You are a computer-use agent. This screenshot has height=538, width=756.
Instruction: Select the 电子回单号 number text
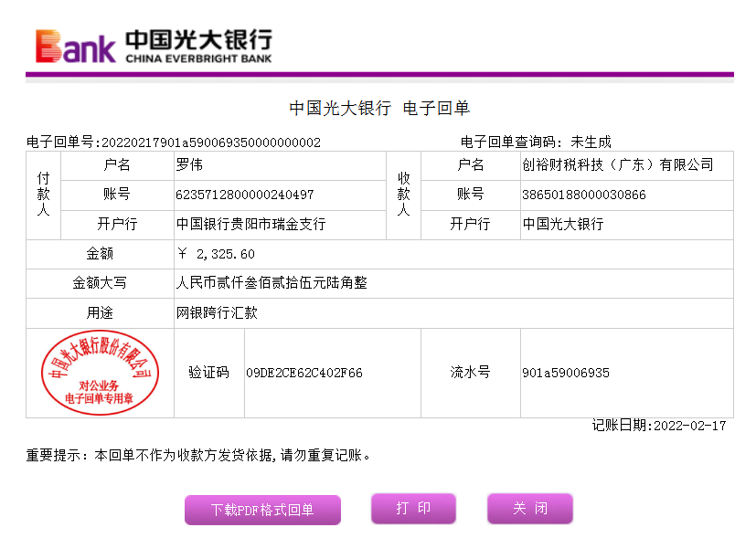(x=210, y=142)
